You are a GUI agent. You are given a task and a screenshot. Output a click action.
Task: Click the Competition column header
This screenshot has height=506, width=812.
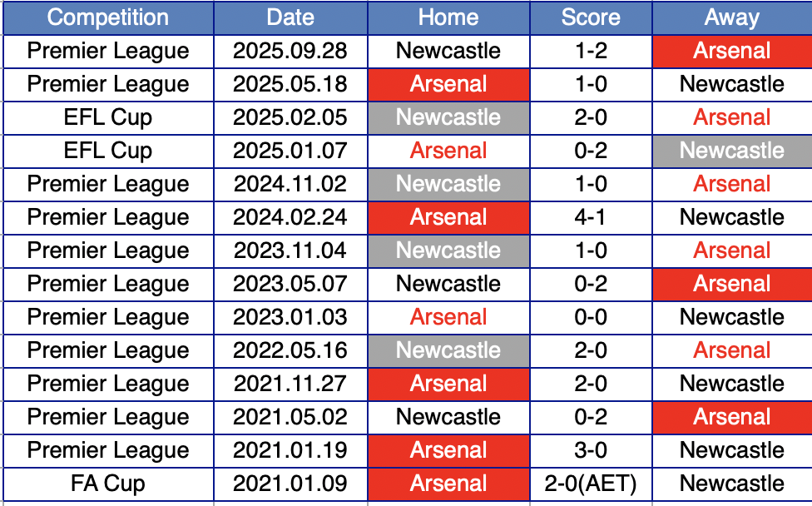[108, 17]
